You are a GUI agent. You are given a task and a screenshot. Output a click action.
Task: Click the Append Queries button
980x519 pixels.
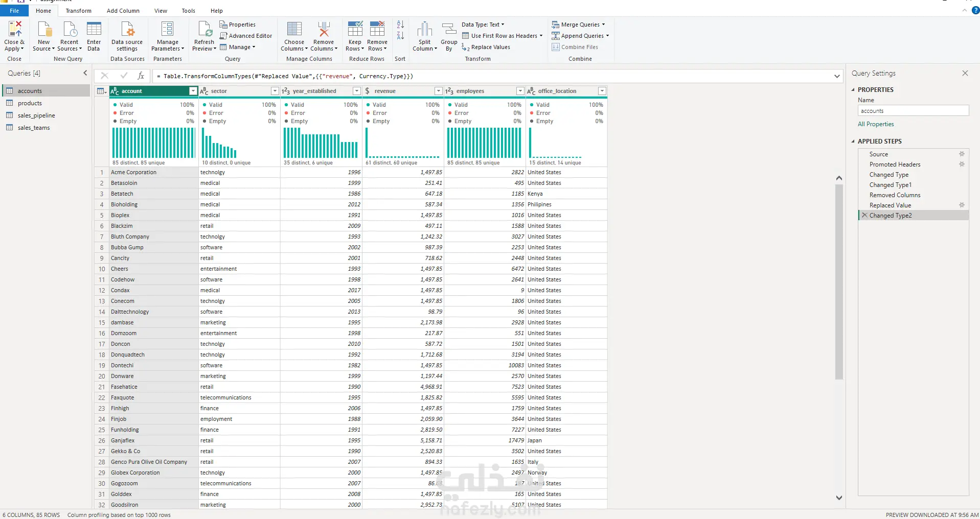pyautogui.click(x=580, y=36)
